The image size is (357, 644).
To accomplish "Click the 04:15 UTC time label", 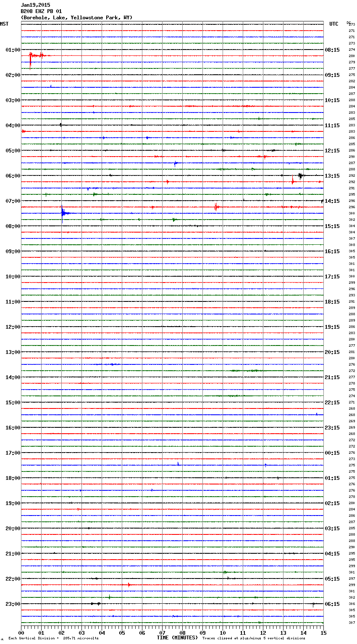I will (332, 554).
